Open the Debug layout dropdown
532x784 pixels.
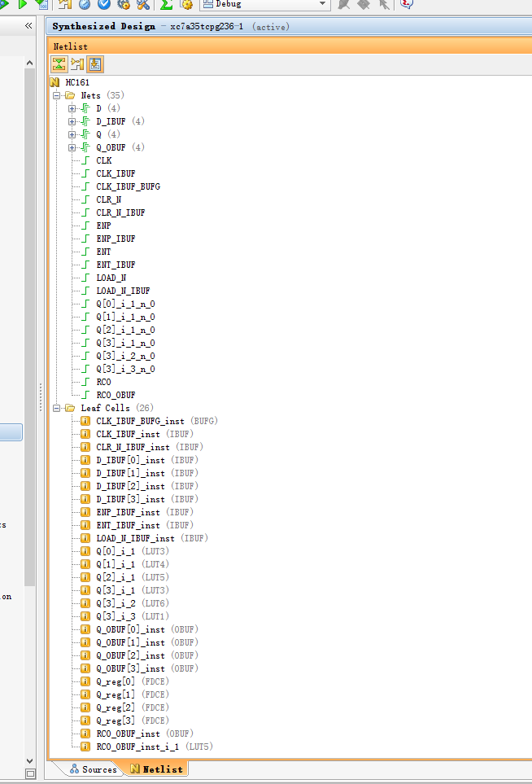point(322,4)
